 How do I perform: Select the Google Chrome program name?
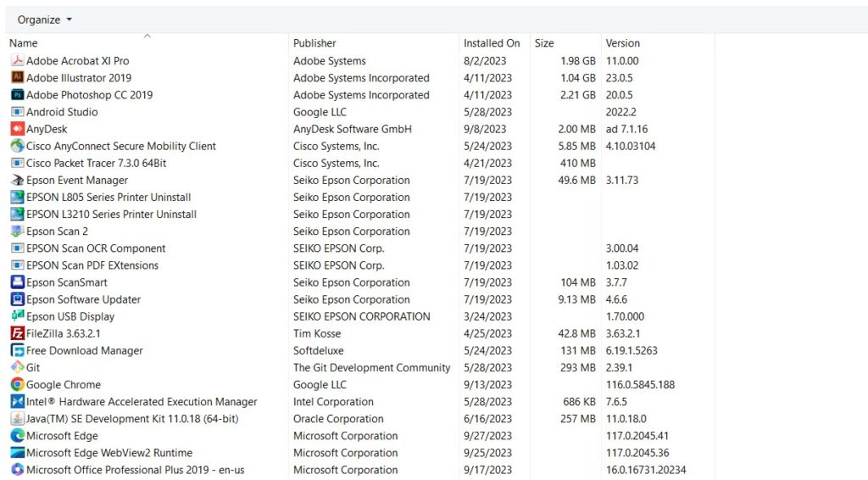coord(64,385)
